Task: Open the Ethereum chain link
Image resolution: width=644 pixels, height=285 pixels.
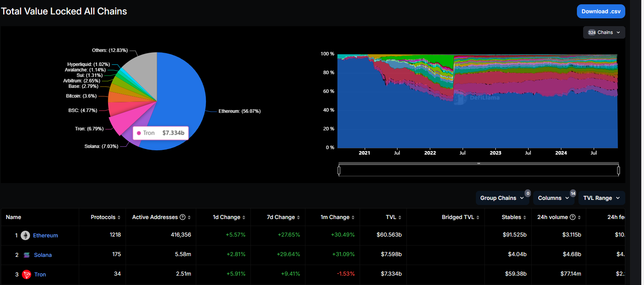Action: [x=46, y=235]
